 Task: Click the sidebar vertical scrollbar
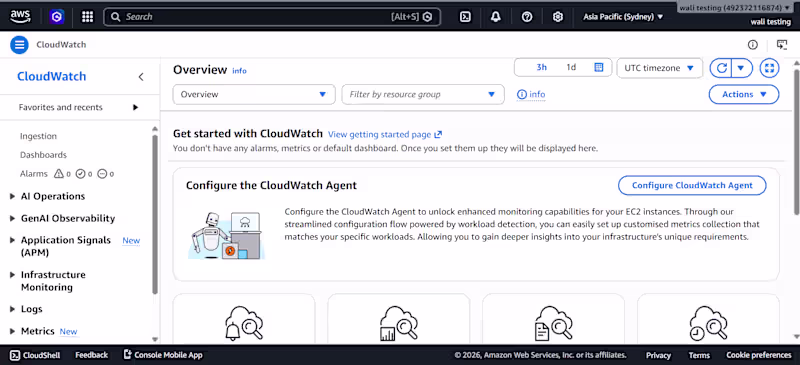155,214
